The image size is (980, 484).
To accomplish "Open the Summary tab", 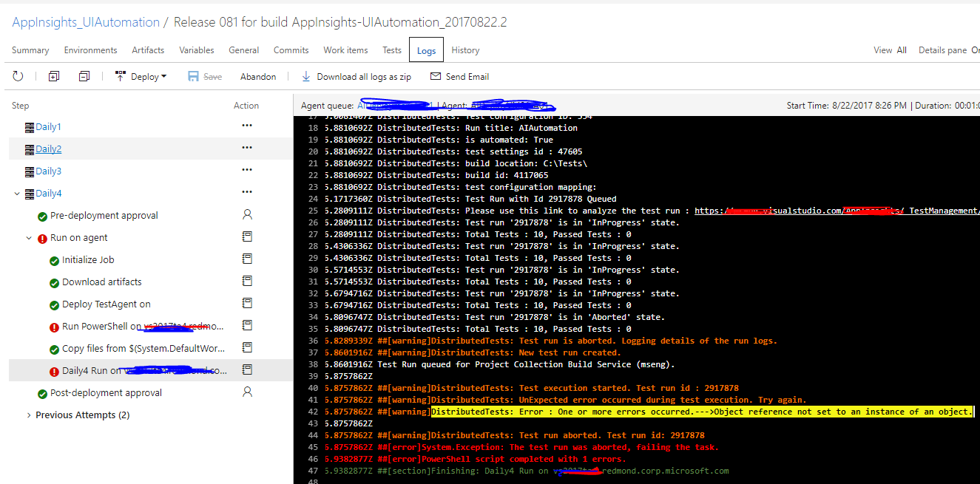I will pos(30,50).
